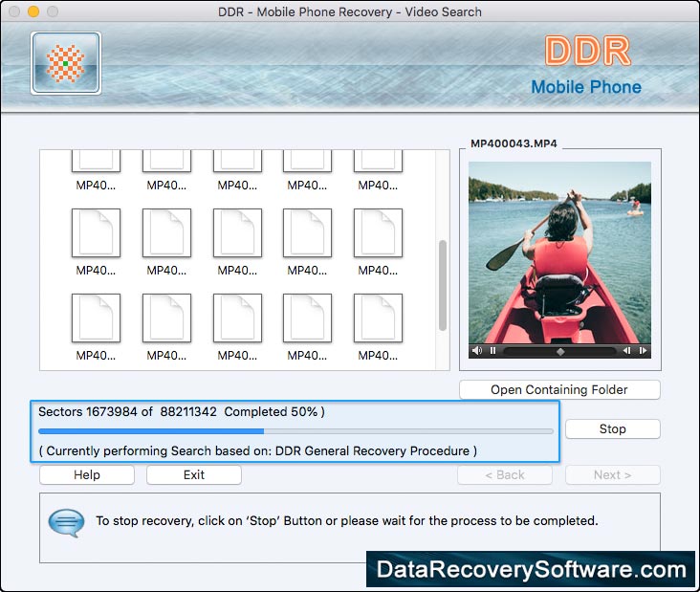Click the orange DDR brand title
This screenshot has height=592, width=700.
click(x=587, y=51)
